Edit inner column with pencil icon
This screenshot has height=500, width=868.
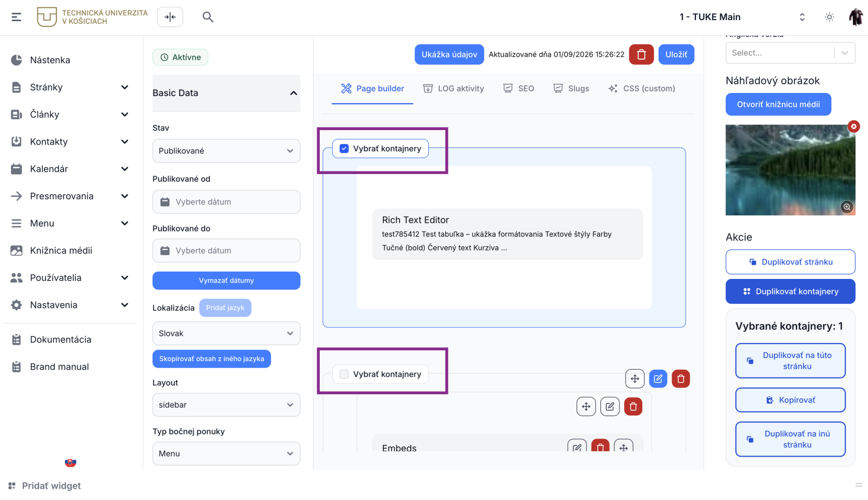(610, 407)
